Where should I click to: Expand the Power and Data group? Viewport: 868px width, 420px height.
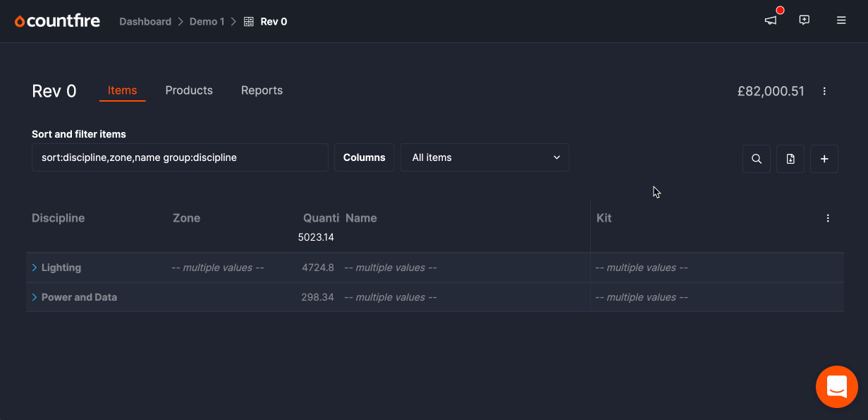35,297
